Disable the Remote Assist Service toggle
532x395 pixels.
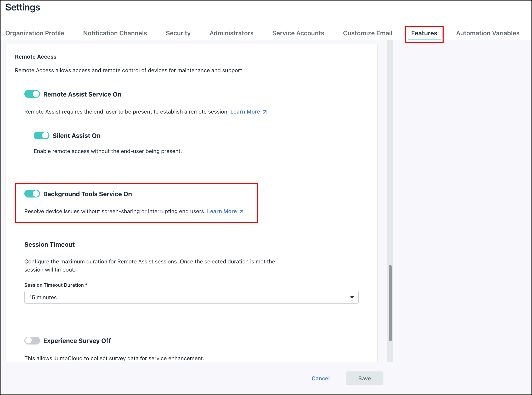(x=32, y=94)
